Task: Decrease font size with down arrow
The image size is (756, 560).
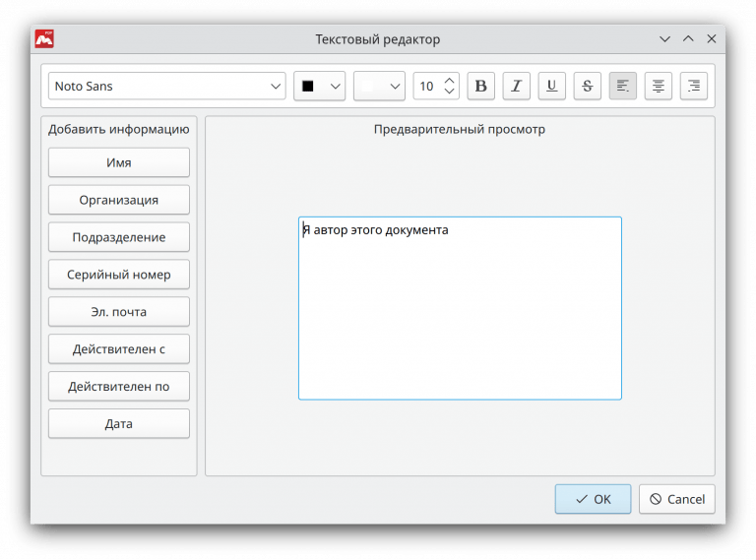Action: pyautogui.click(x=450, y=92)
